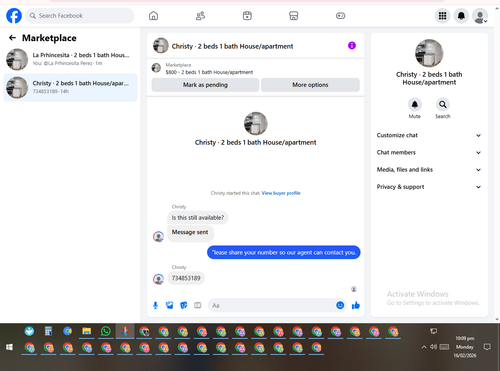Open the $800 listing thumbnail
The width and height of the screenshot is (500, 371).
[x=156, y=68]
